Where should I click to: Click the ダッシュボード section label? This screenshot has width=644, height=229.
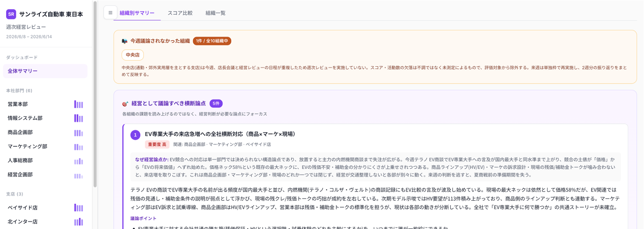click(x=22, y=57)
